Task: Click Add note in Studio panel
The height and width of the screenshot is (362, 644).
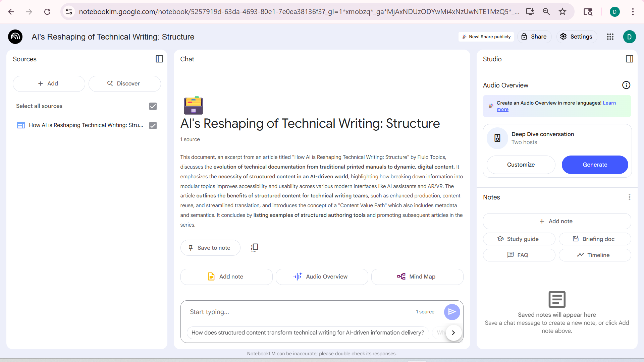Action: (557, 221)
